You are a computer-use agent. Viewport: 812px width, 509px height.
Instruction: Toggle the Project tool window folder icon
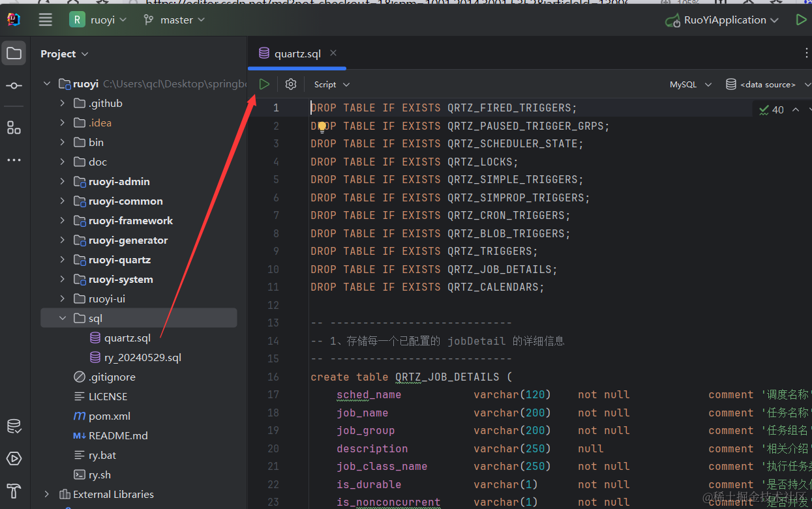click(x=14, y=53)
